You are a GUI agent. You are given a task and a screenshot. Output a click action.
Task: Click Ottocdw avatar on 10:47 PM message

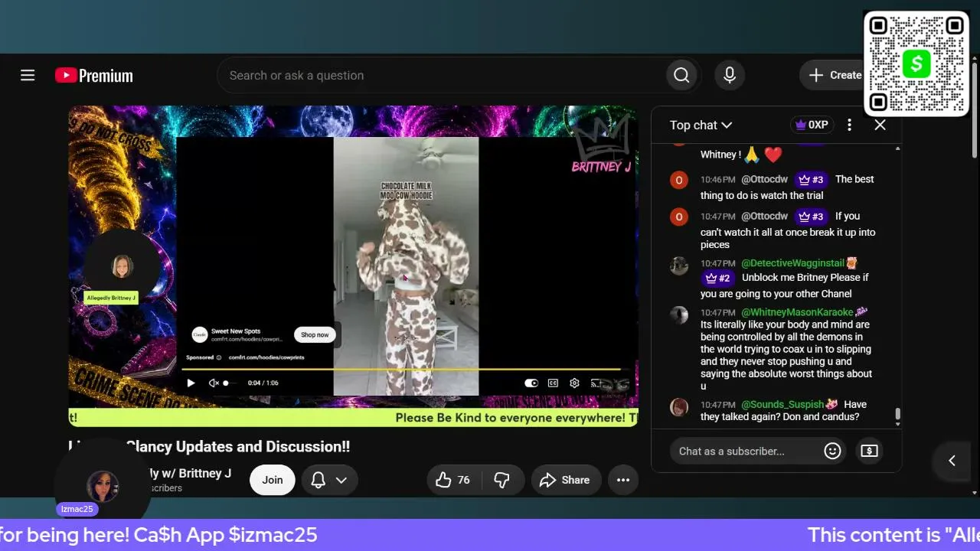coord(679,217)
